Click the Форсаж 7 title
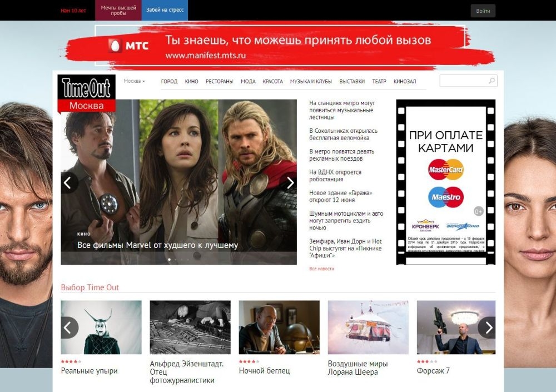The height and width of the screenshot is (392, 556). coord(433,371)
